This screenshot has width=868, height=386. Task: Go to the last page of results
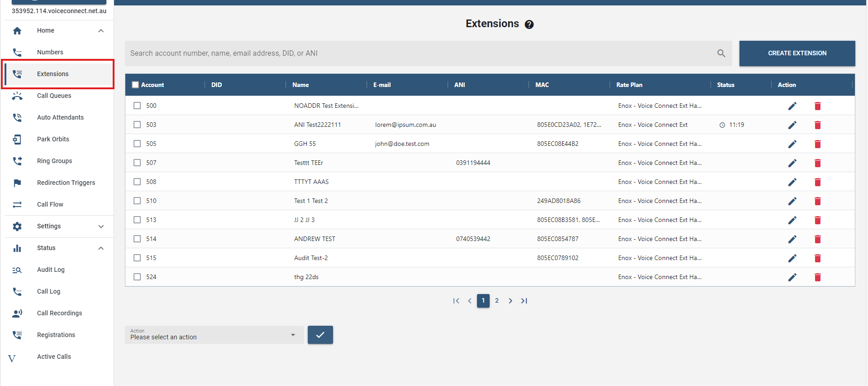[x=524, y=301]
